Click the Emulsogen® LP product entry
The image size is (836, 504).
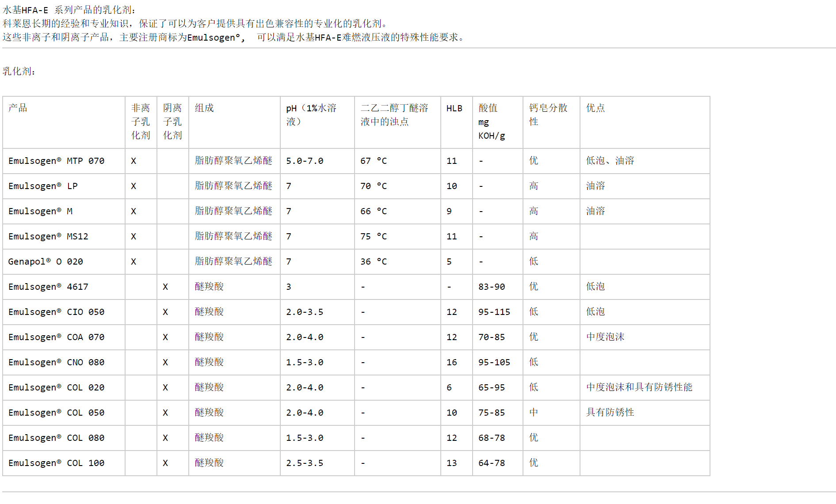[42, 186]
